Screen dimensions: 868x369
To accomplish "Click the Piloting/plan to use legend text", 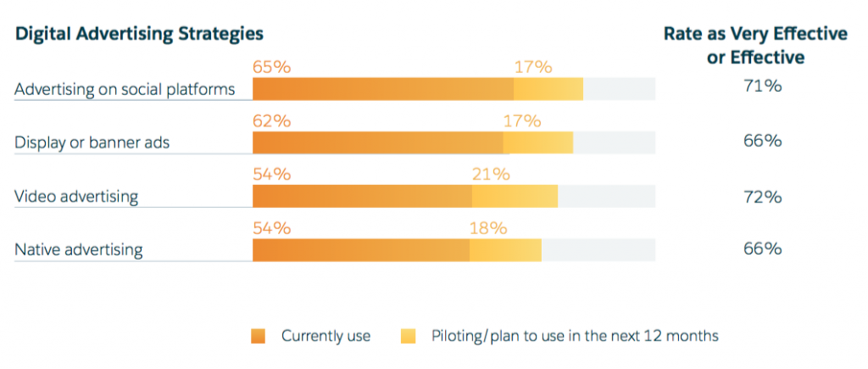I will tap(575, 337).
